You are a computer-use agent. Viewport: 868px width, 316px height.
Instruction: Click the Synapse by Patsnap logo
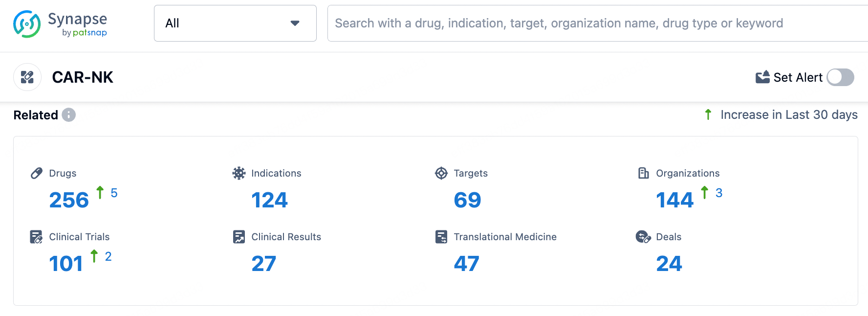60,24
